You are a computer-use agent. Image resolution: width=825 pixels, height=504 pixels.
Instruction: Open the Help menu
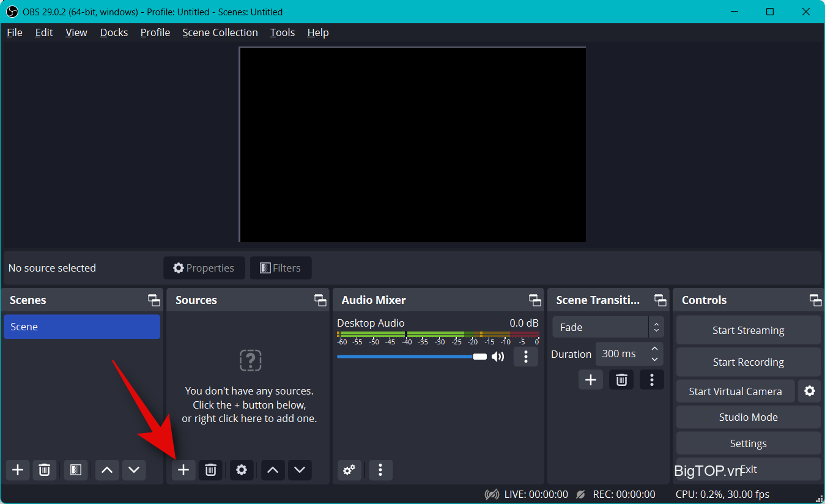(x=318, y=32)
